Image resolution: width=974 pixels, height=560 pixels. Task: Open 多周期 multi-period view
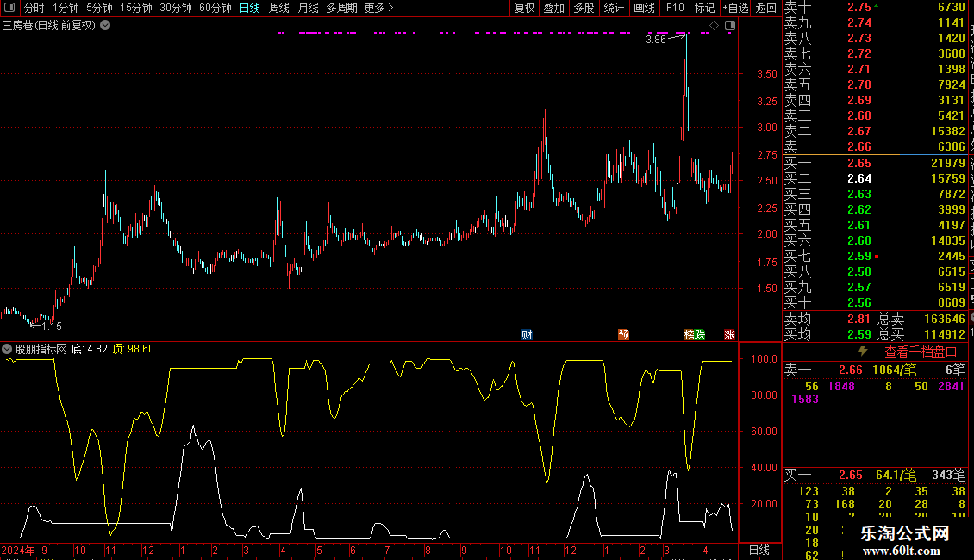pos(341,8)
